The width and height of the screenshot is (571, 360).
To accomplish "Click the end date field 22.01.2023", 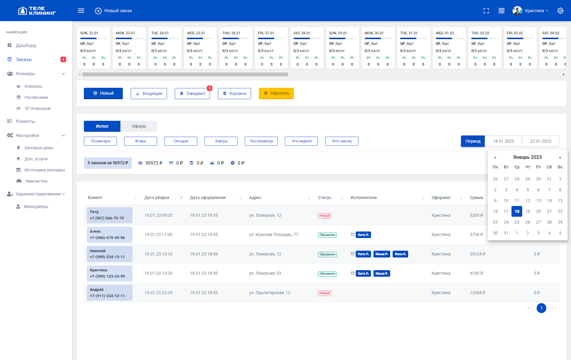I will (540, 141).
